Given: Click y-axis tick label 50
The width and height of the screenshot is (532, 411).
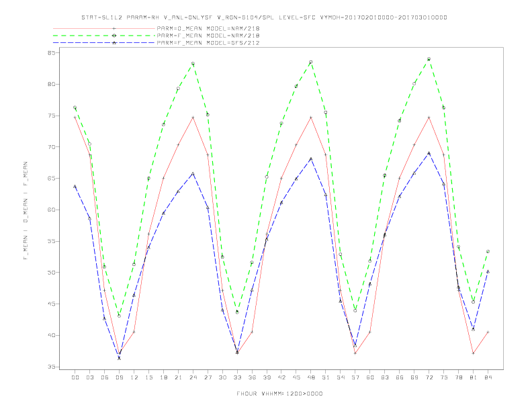Looking at the screenshot, I should tap(51, 273).
